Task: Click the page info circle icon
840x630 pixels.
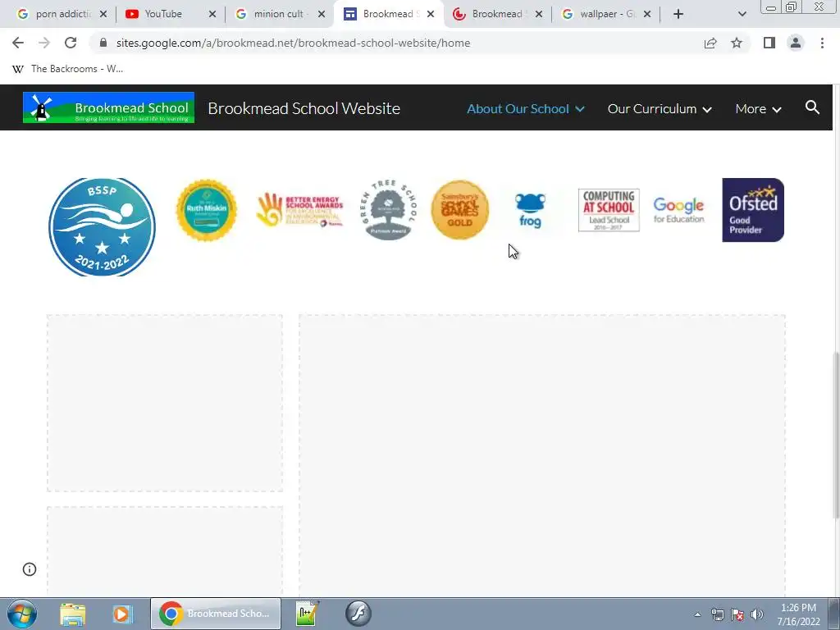Action: [x=30, y=569]
